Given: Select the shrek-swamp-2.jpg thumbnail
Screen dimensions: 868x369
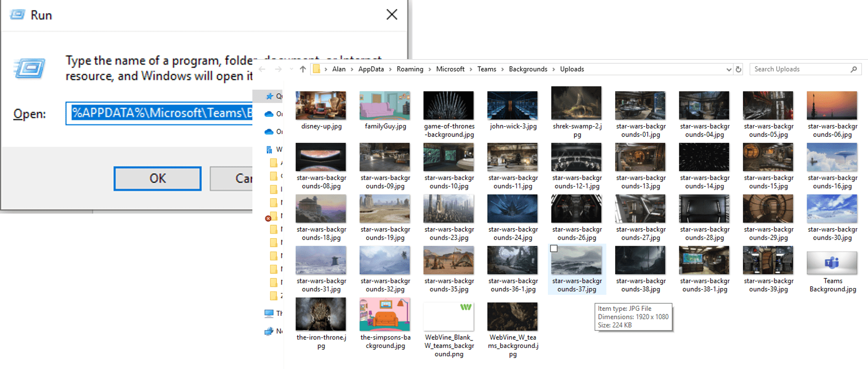Looking at the screenshot, I should click(576, 103).
